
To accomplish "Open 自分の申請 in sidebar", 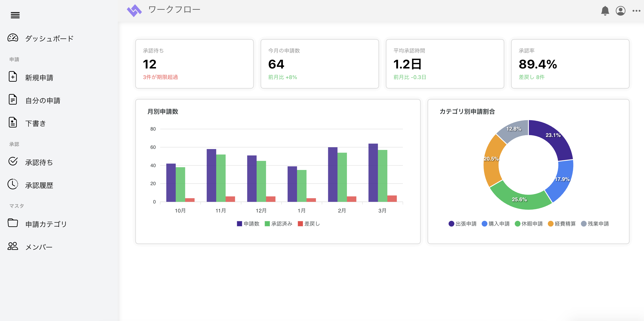I will [43, 101].
